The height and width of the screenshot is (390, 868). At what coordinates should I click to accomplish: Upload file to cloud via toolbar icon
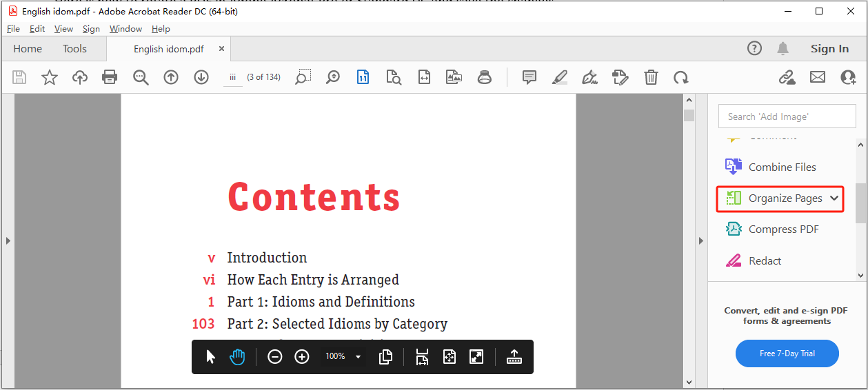80,77
